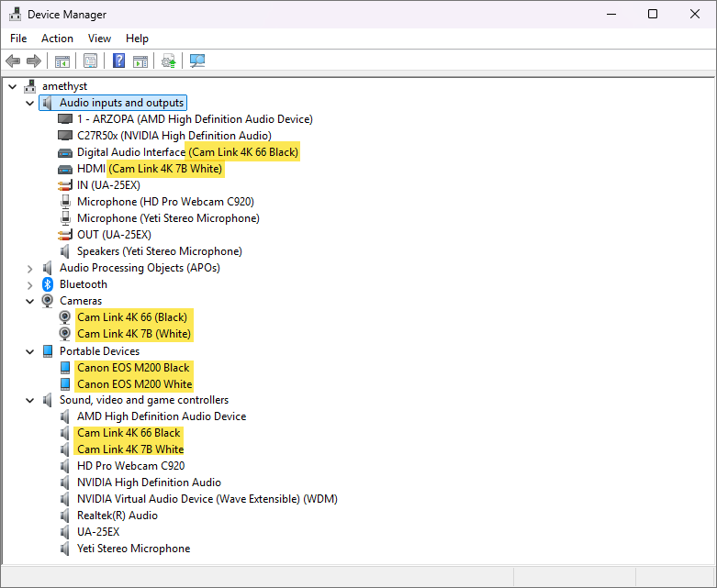Image resolution: width=717 pixels, height=588 pixels.
Task: Click the Scan for hardware changes icon
Action: click(197, 61)
